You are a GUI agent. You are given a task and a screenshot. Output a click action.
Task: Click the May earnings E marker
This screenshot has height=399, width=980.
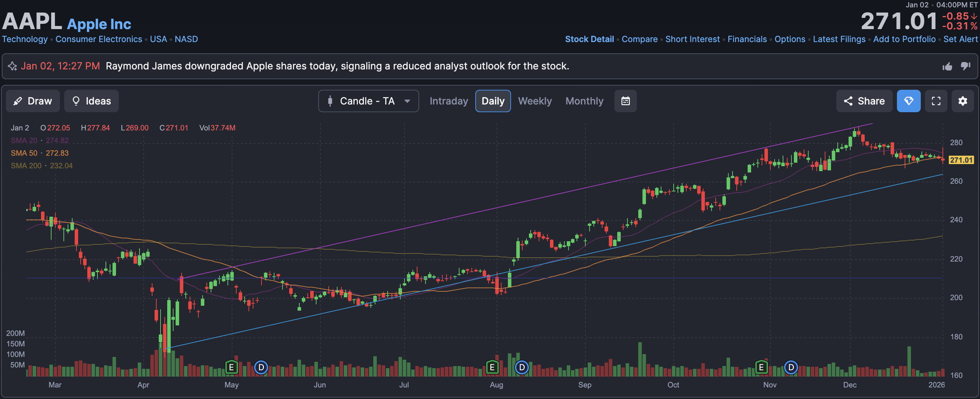tap(231, 367)
